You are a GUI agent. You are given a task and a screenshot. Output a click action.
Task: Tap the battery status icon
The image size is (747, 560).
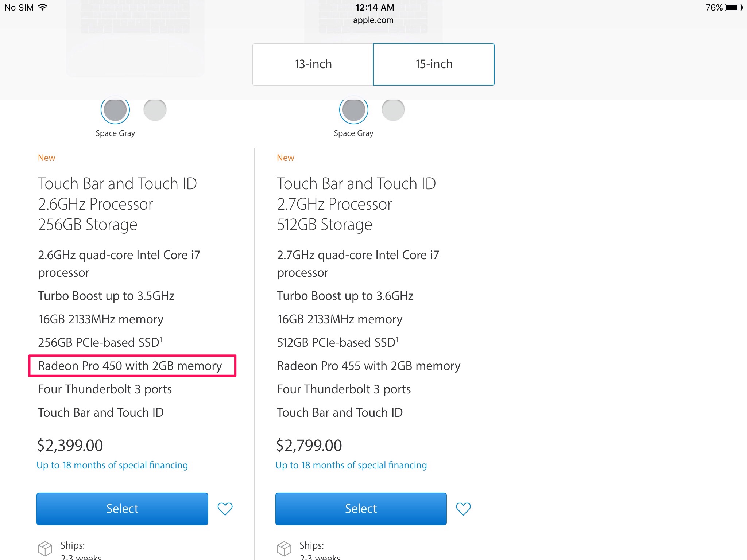[x=734, y=7]
